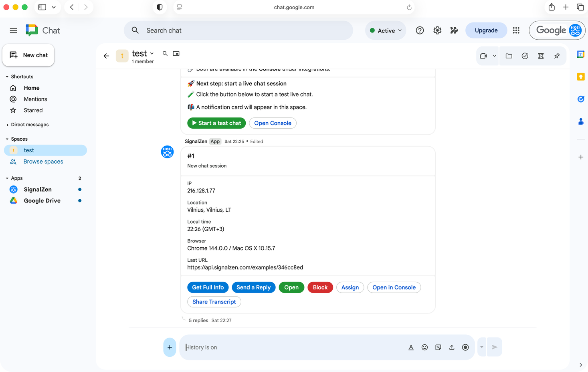Click the Assign button

coord(350,287)
